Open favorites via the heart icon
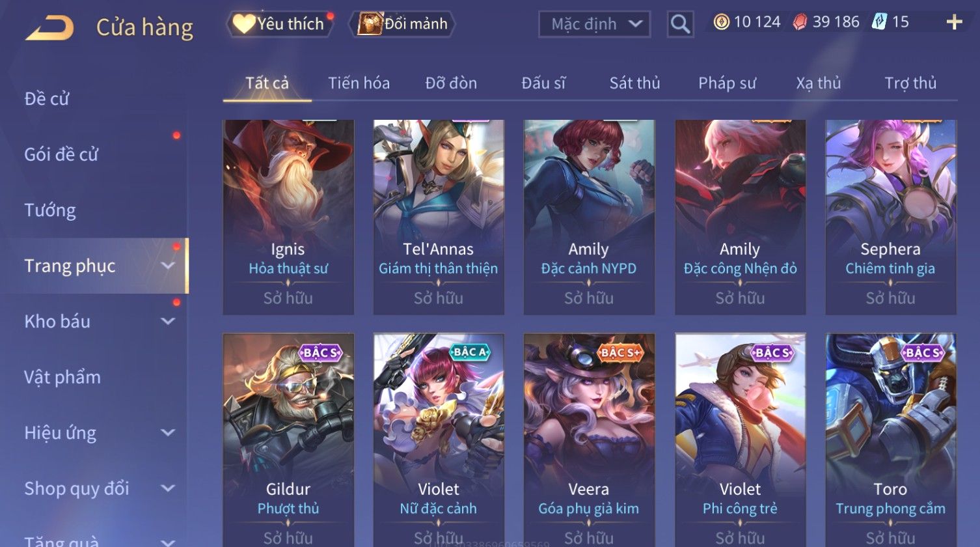The height and width of the screenshot is (547, 980). point(245,23)
